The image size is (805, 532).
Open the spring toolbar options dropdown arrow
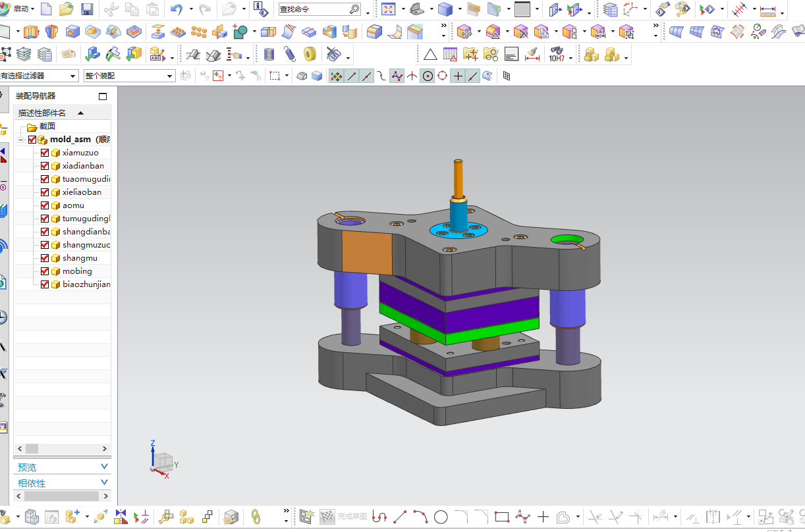pos(348,59)
